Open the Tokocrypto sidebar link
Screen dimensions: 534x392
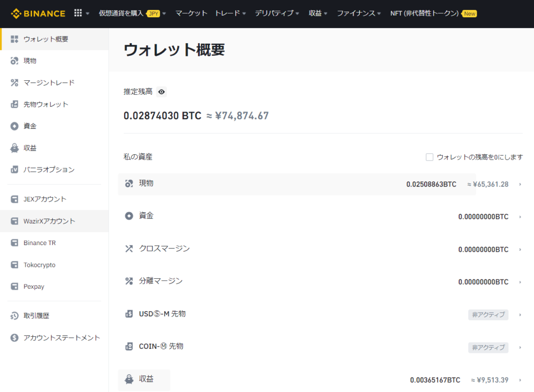39,265
